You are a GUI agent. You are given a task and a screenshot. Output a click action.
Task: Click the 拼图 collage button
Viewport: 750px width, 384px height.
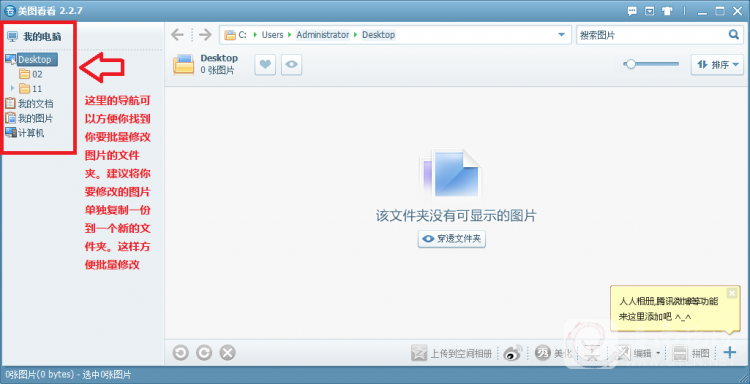pyautogui.click(x=692, y=353)
